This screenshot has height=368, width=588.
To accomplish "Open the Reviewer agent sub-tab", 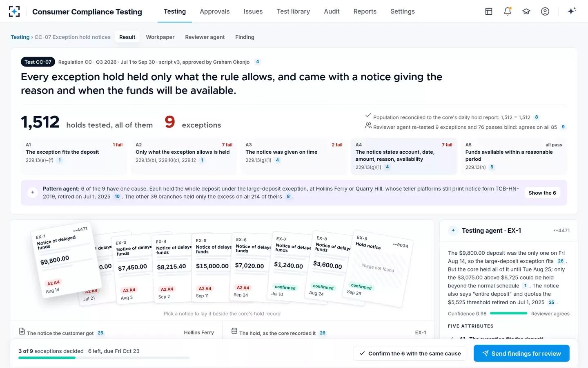I will click(205, 37).
